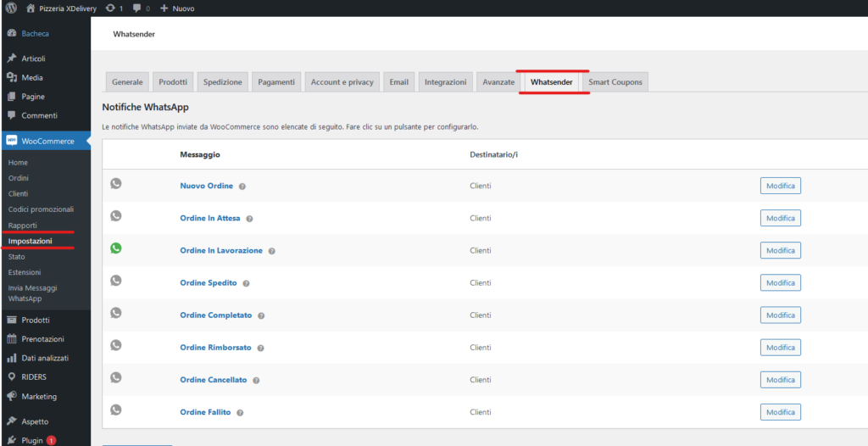The width and height of the screenshot is (868, 446).
Task: Open the Stato submenu
Action: 17,257
